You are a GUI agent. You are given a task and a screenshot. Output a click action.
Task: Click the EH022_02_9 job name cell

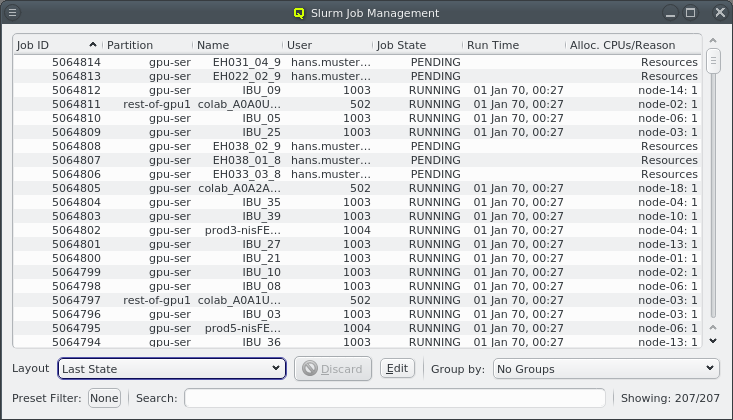[247, 76]
